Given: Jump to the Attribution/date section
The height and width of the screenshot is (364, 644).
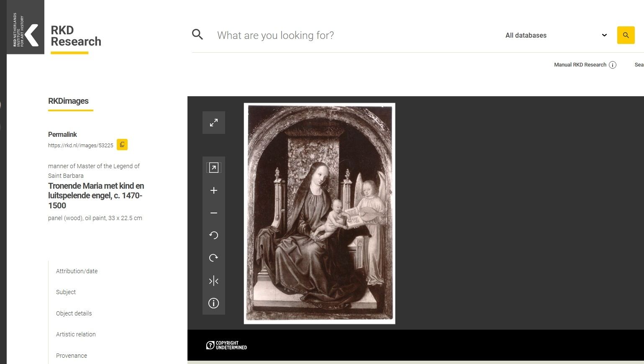Looking at the screenshot, I should [77, 271].
